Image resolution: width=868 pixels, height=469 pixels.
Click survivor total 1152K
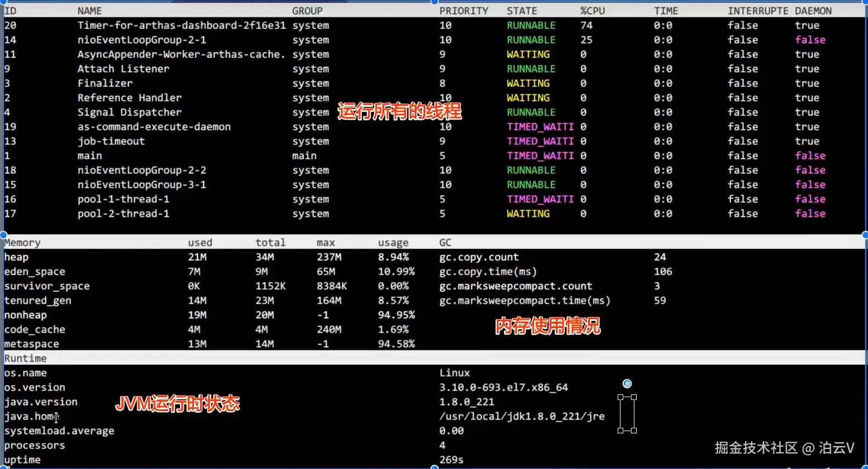click(x=270, y=286)
